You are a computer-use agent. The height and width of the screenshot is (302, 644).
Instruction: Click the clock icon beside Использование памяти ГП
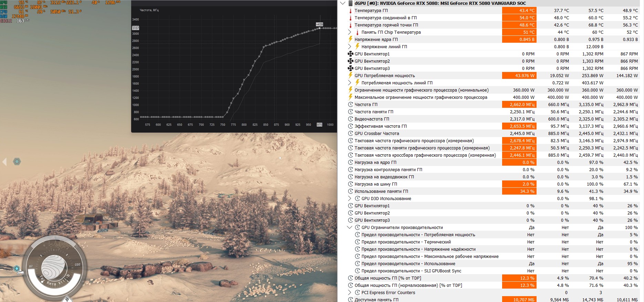coord(351,191)
